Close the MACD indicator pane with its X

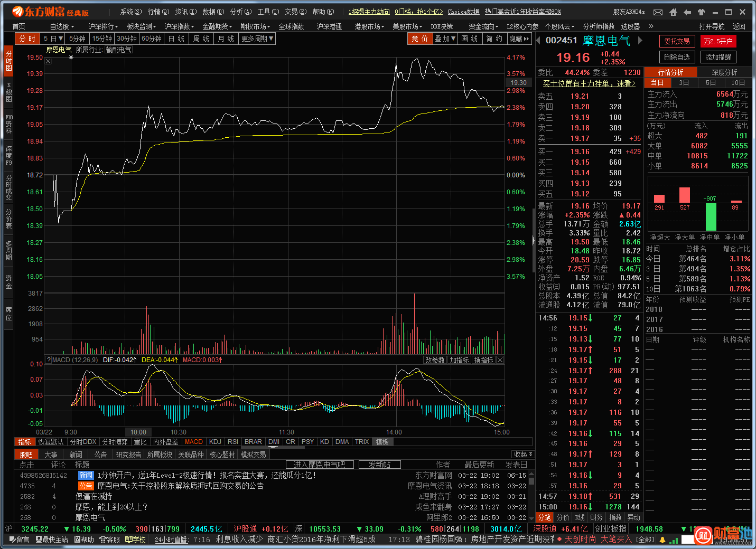pyautogui.click(x=500, y=360)
